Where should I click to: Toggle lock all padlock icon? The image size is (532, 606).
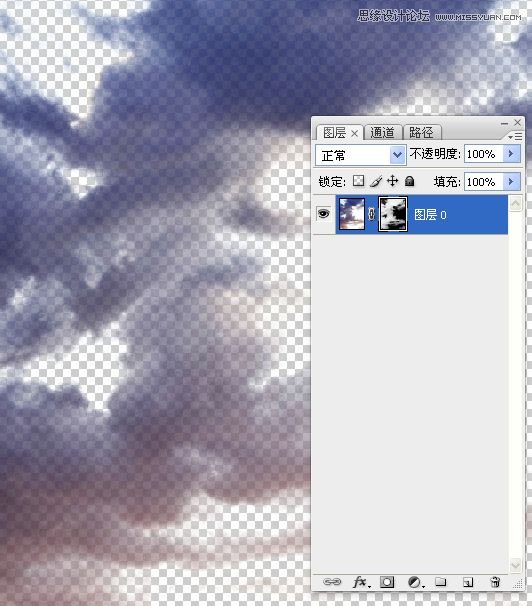410,181
